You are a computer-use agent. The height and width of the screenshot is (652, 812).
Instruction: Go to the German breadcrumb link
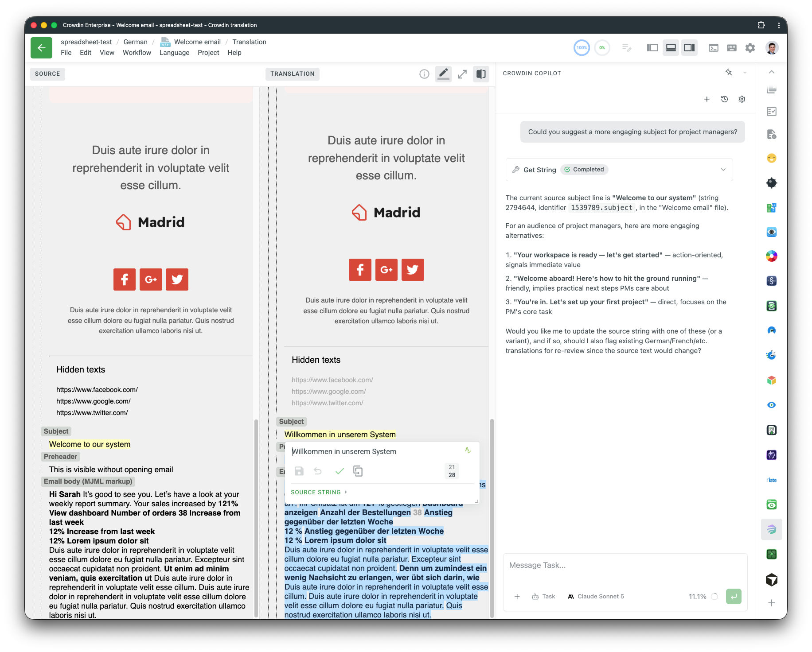point(135,42)
